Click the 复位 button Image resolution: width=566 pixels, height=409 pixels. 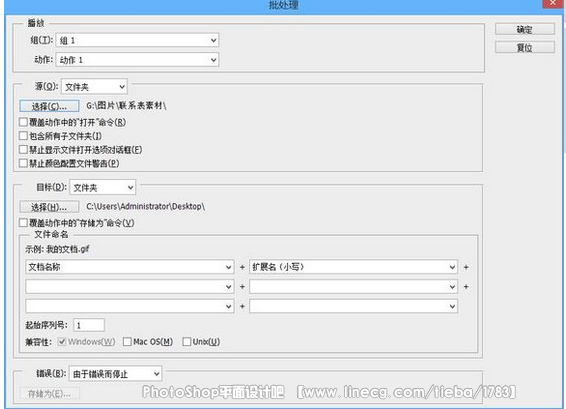[x=524, y=47]
